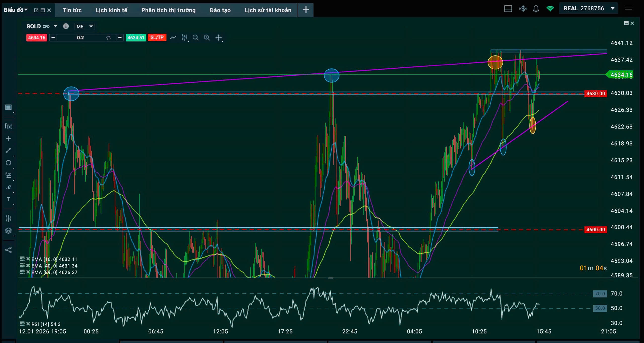
Task: Click the SL/TP button
Action: pyautogui.click(x=157, y=38)
